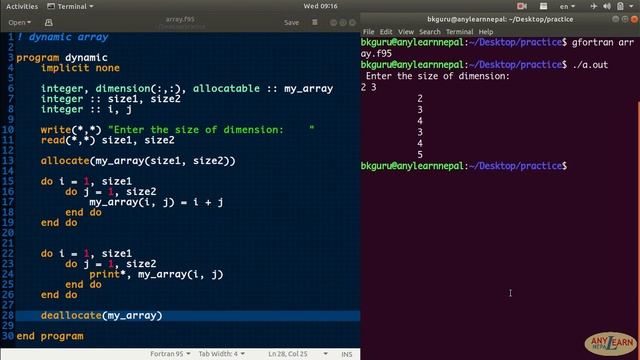The width and height of the screenshot is (640, 360).
Task: Open the gedit hamburger menu
Action: (x=315, y=22)
